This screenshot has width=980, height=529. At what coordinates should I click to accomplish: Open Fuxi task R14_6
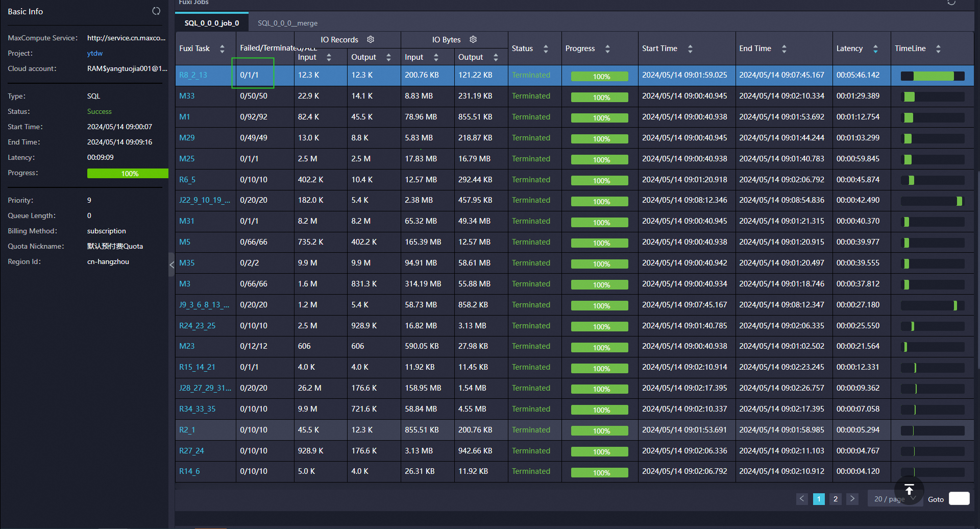coord(189,471)
